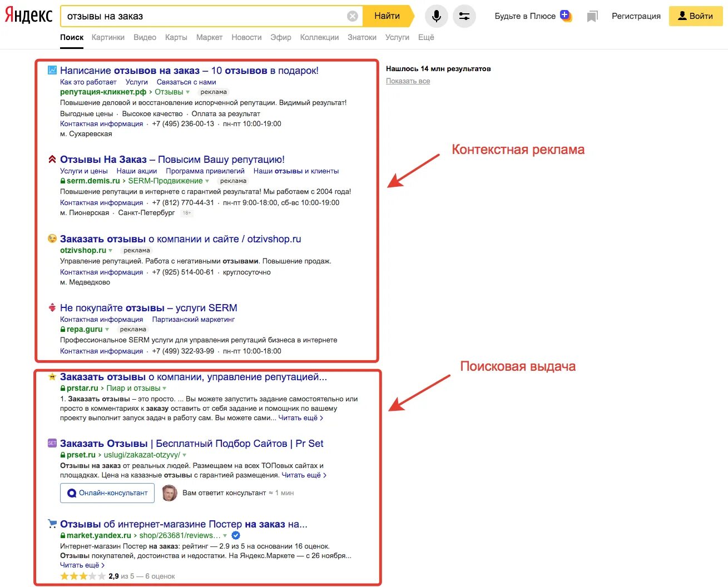Open Отзывы об интернет-магазине Постер на заказ title

tap(184, 524)
